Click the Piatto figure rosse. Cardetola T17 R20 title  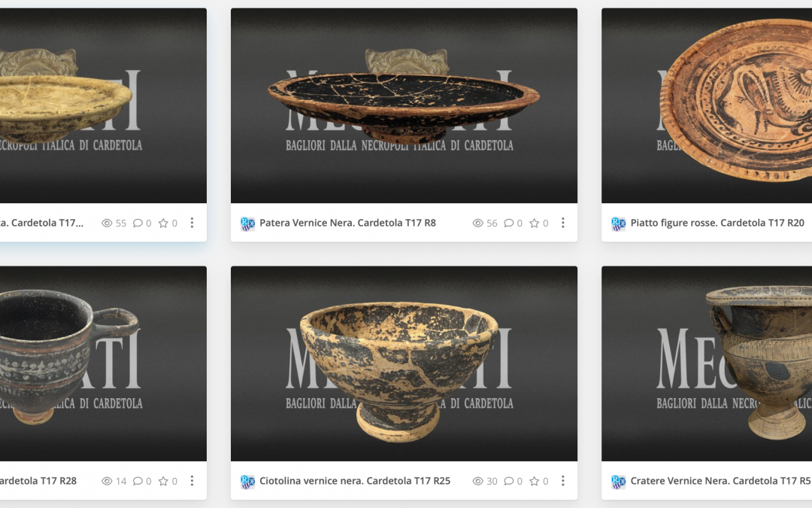(x=717, y=223)
